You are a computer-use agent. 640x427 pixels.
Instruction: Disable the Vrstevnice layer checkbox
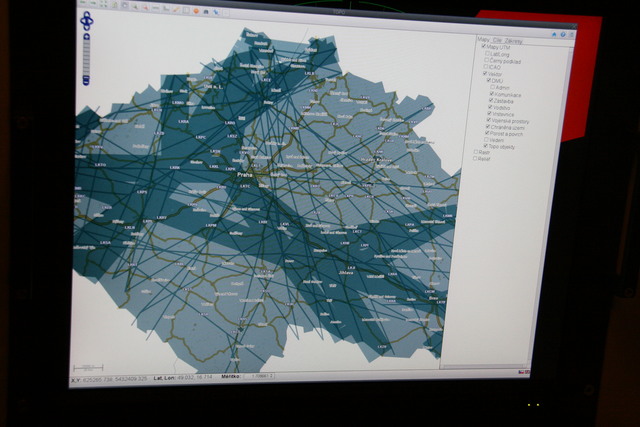coord(489,113)
